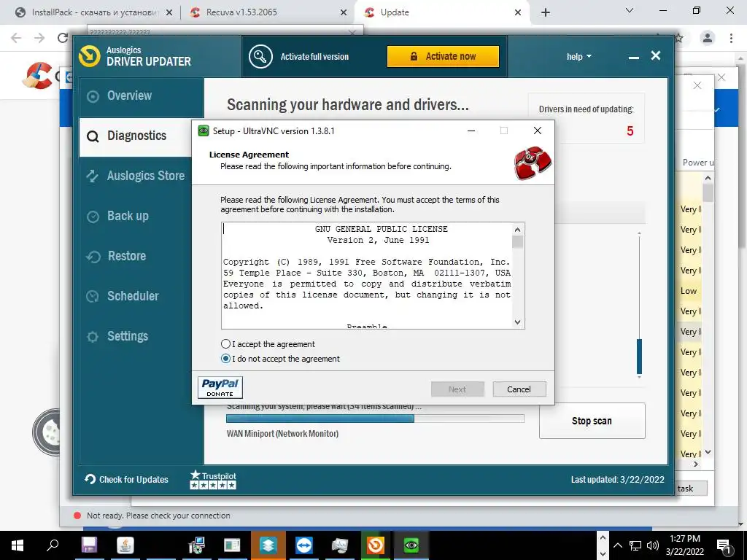Cancel the UltraVNC setup

tap(519, 389)
